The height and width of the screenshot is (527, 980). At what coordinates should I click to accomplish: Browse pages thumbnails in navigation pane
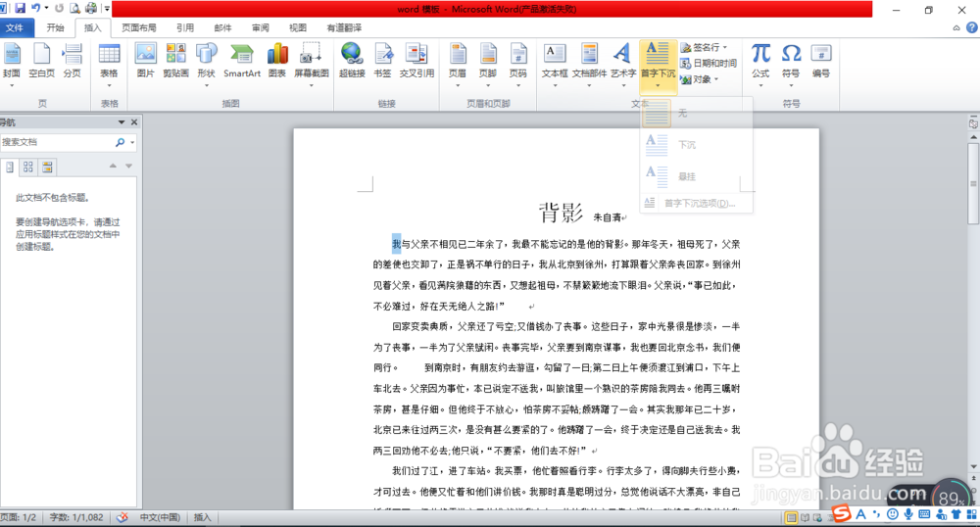(x=28, y=167)
